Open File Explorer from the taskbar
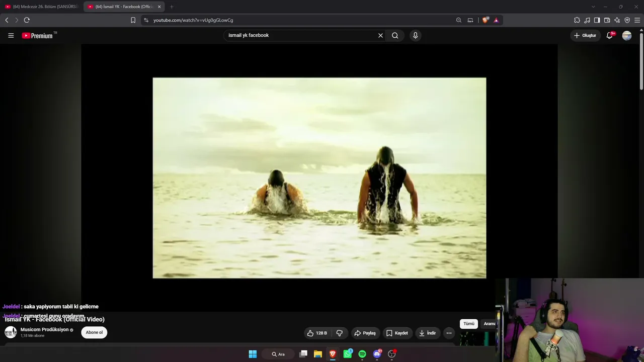The height and width of the screenshot is (362, 644). tap(318, 354)
